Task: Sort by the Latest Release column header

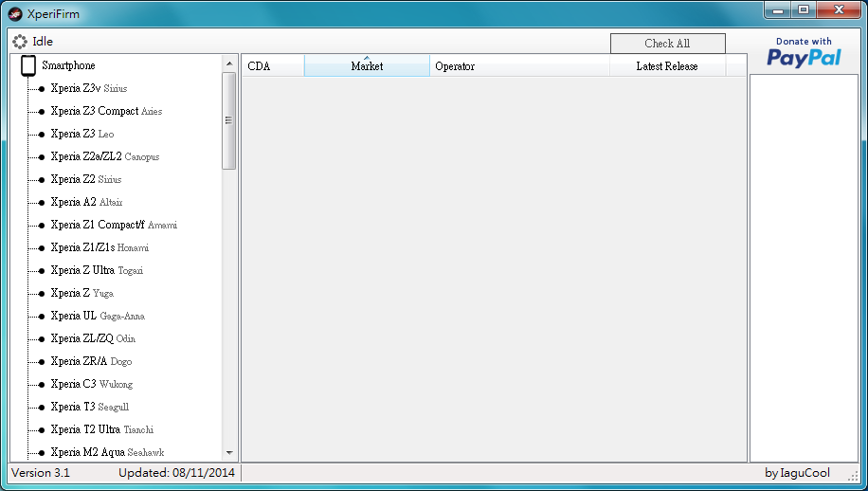Action: pos(667,65)
